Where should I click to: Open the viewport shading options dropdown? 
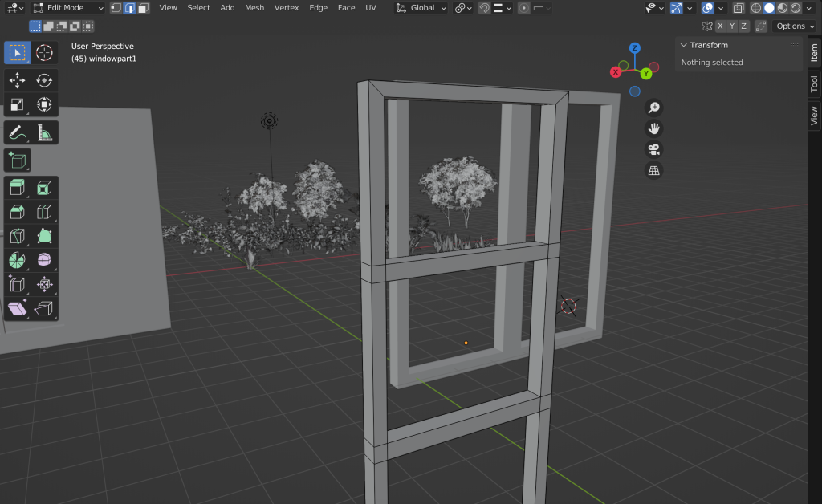tap(809, 8)
